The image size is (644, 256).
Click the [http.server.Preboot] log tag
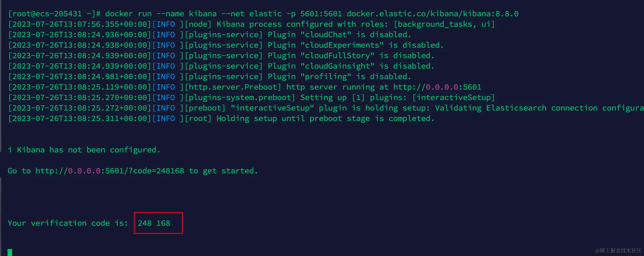[x=233, y=87]
